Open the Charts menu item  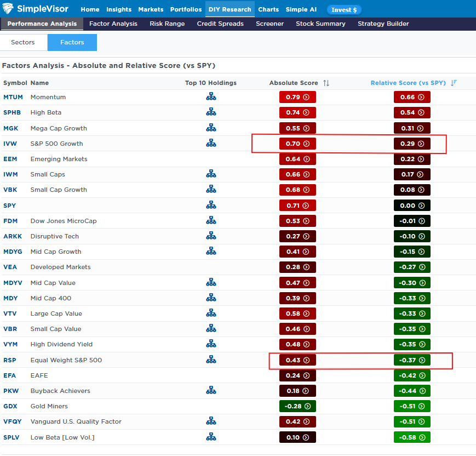click(x=268, y=9)
